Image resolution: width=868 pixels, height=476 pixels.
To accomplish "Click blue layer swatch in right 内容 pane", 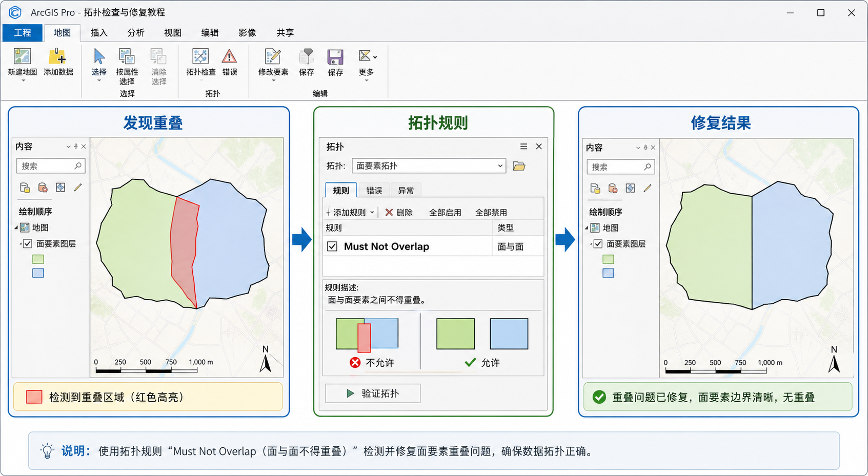I will point(608,273).
